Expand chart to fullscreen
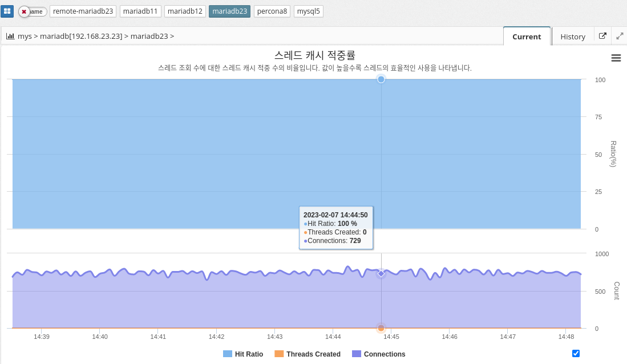This screenshot has height=364, width=627. coord(620,36)
